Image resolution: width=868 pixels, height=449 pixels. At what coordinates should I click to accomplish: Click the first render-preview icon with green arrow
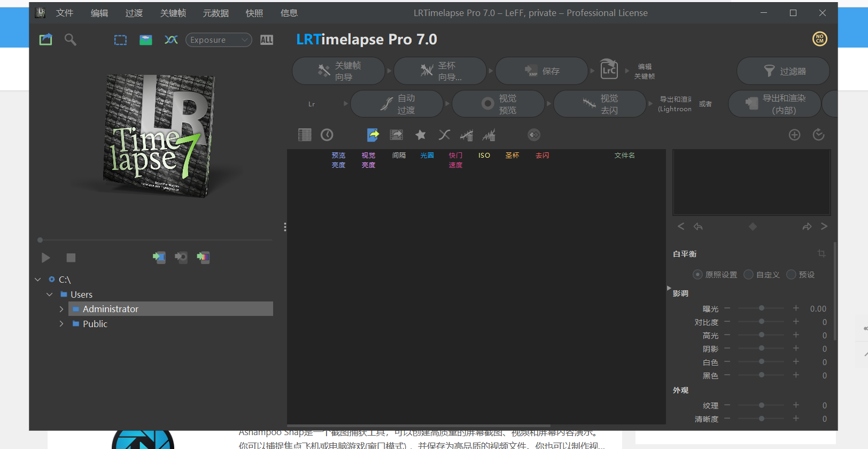click(x=159, y=258)
